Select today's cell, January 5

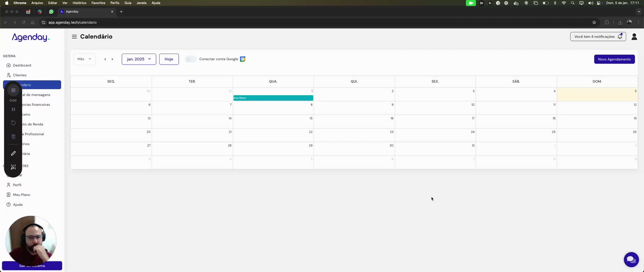(597, 94)
